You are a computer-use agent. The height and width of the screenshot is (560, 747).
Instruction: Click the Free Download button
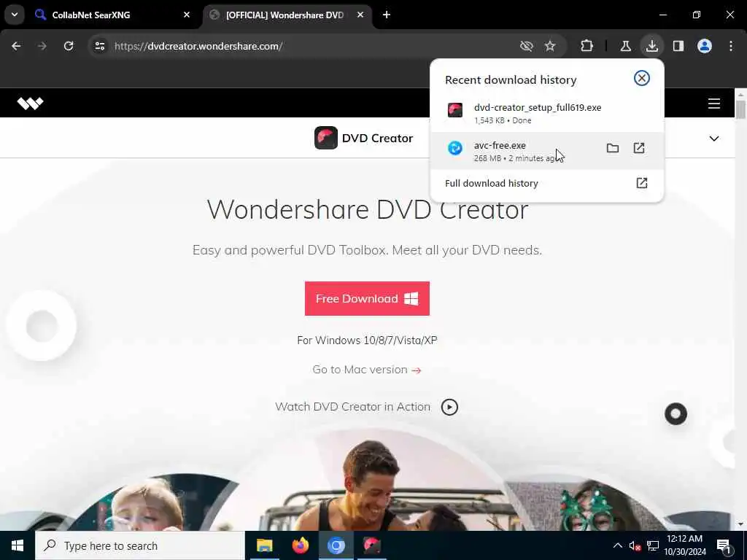[367, 298]
